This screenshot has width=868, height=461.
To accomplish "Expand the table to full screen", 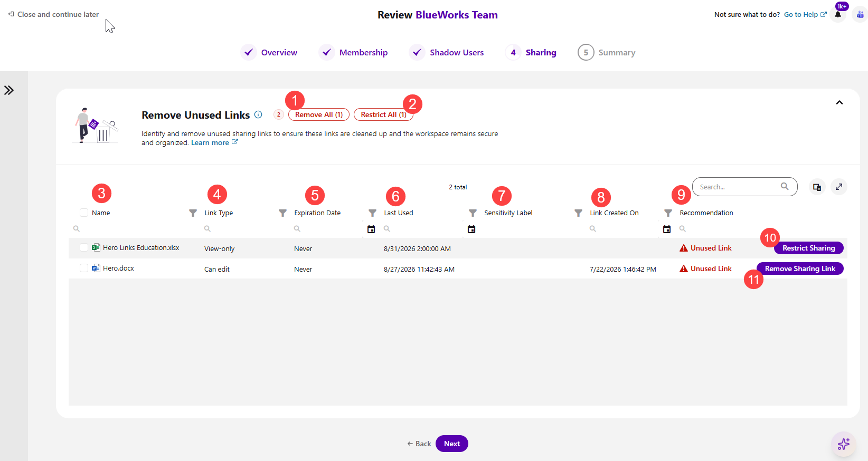I will coord(839,187).
